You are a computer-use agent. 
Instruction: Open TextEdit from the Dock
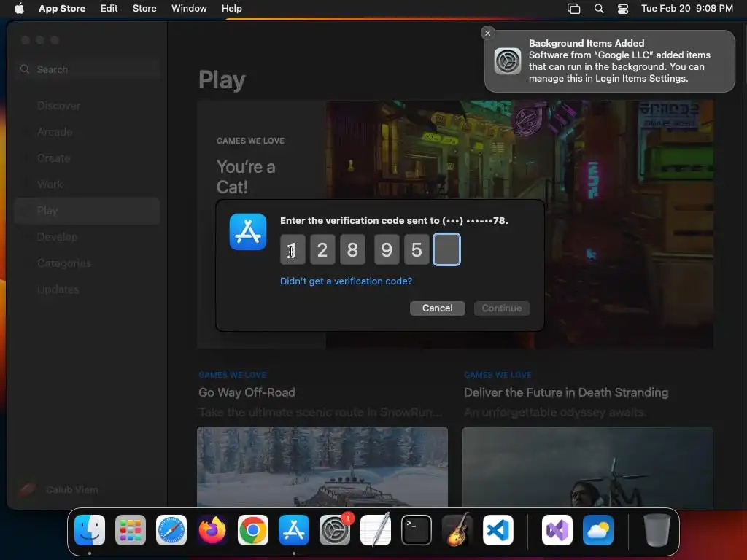pos(376,530)
